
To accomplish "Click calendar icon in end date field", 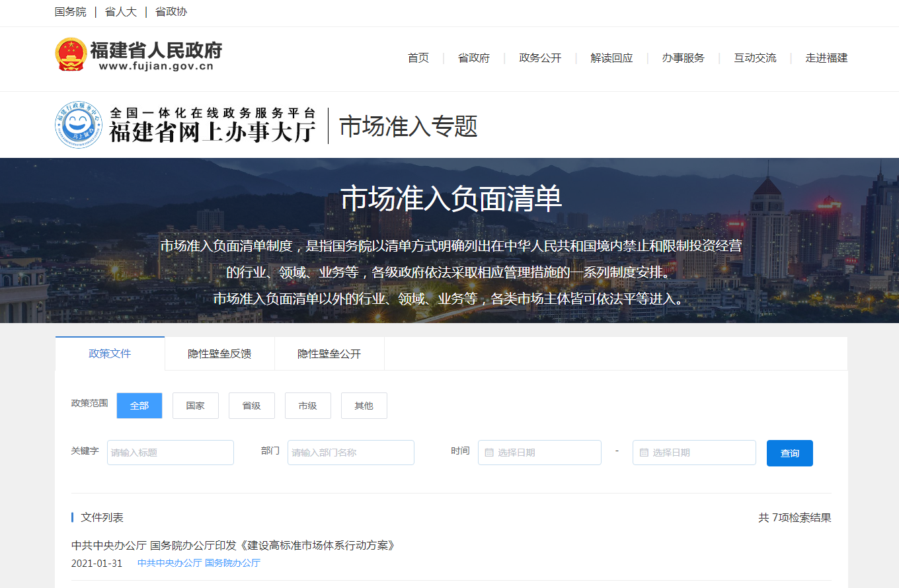I will pyautogui.click(x=644, y=453).
